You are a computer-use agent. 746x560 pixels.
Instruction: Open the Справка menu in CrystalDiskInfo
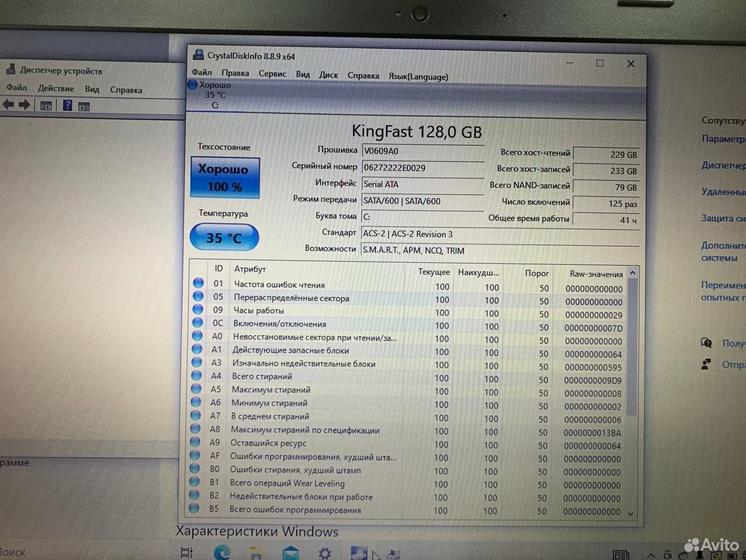(x=363, y=76)
